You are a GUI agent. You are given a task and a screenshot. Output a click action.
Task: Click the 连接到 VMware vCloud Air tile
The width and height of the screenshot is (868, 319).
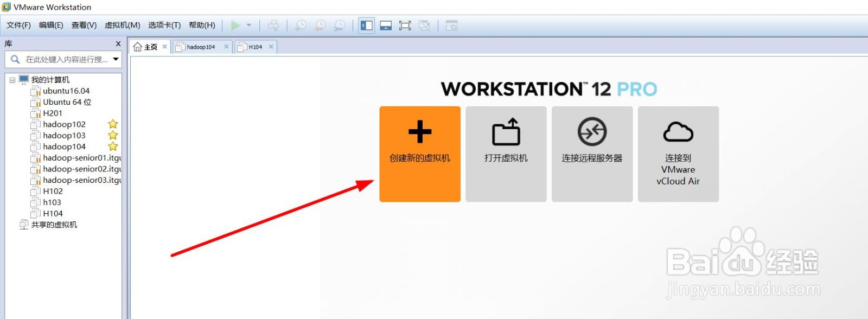[679, 154]
